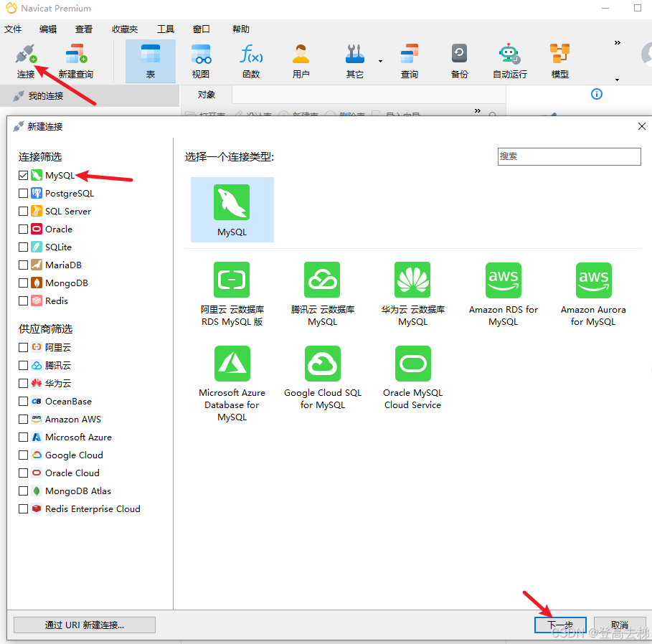Click the blue information icon
Viewport: 652px width, 644px height.
click(596, 94)
